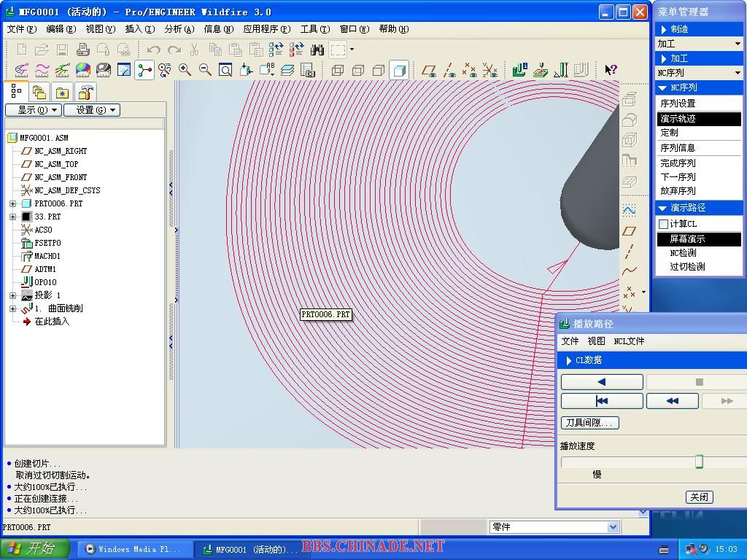
Task: Open the Folder Browser tab icon
Action: coord(39,92)
